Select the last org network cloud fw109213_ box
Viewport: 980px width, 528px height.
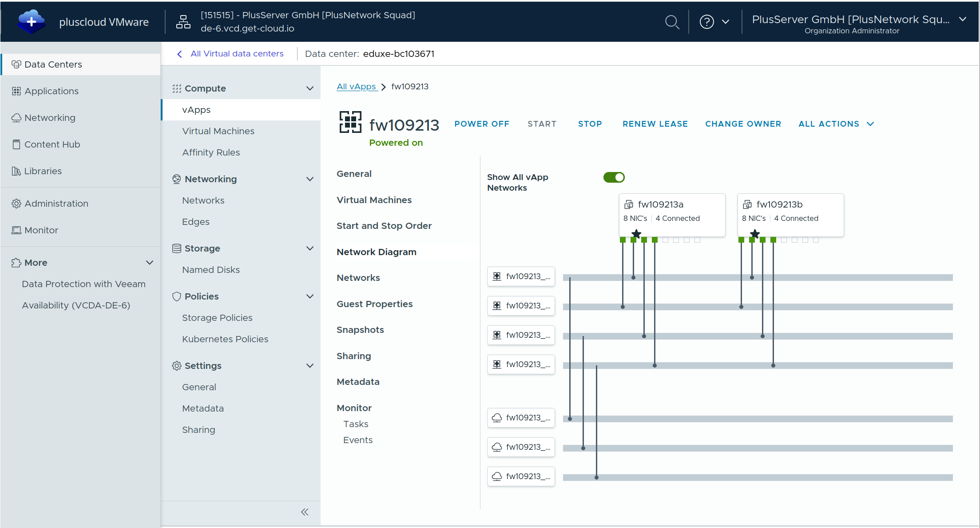[x=521, y=476]
